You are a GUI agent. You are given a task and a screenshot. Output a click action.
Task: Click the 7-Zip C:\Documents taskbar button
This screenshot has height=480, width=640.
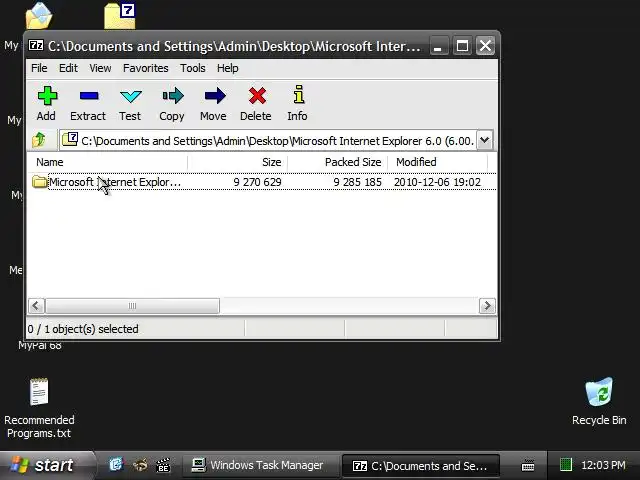(420, 466)
